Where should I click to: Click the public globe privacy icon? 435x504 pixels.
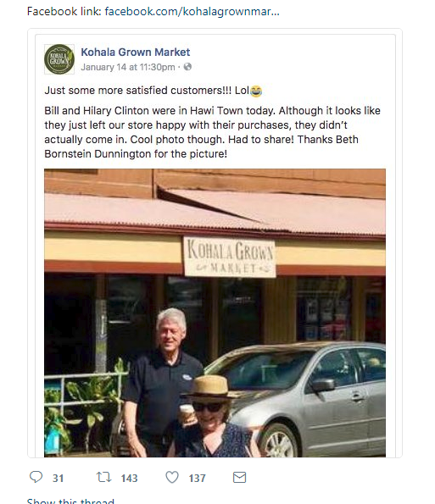187,67
